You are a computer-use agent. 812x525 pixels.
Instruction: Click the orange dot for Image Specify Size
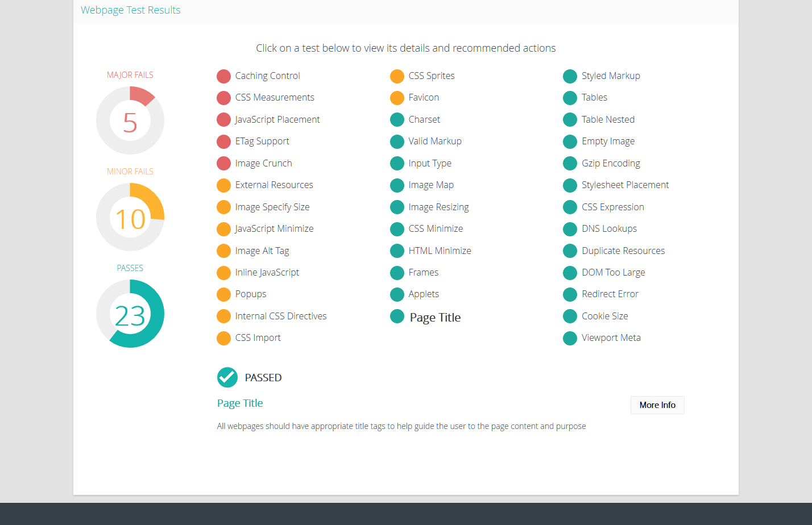pos(224,207)
